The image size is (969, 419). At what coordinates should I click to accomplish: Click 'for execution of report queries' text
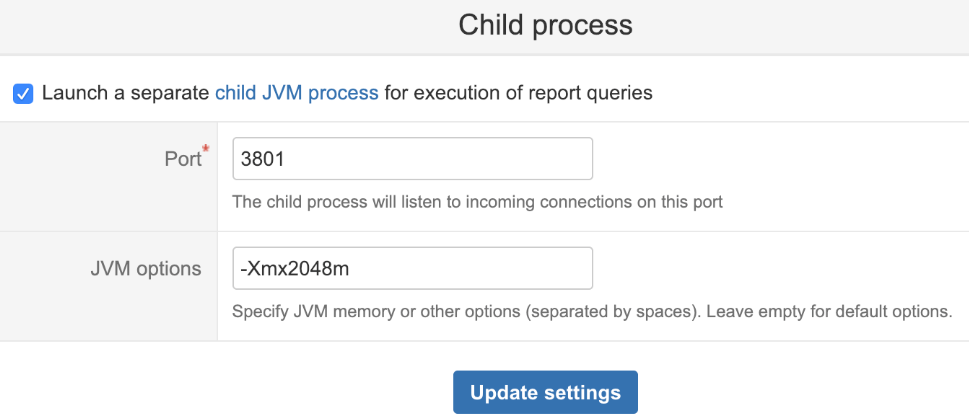pyautogui.click(x=518, y=93)
